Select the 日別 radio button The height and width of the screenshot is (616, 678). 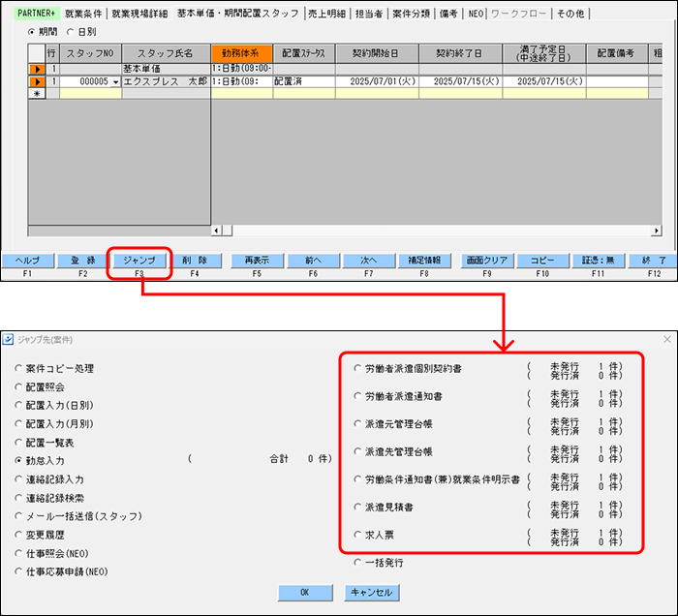70,32
